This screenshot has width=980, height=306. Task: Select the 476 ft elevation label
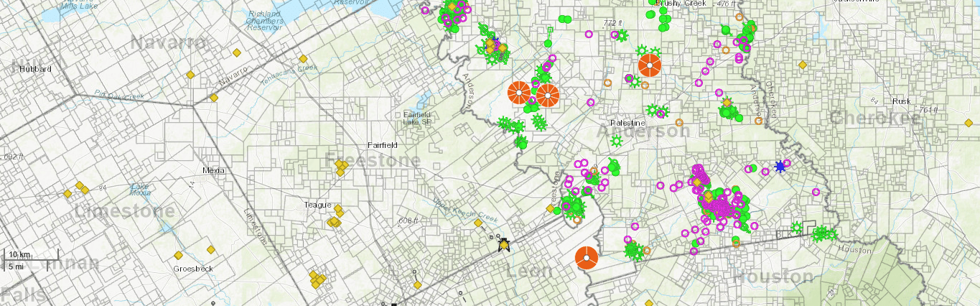[727, 4]
